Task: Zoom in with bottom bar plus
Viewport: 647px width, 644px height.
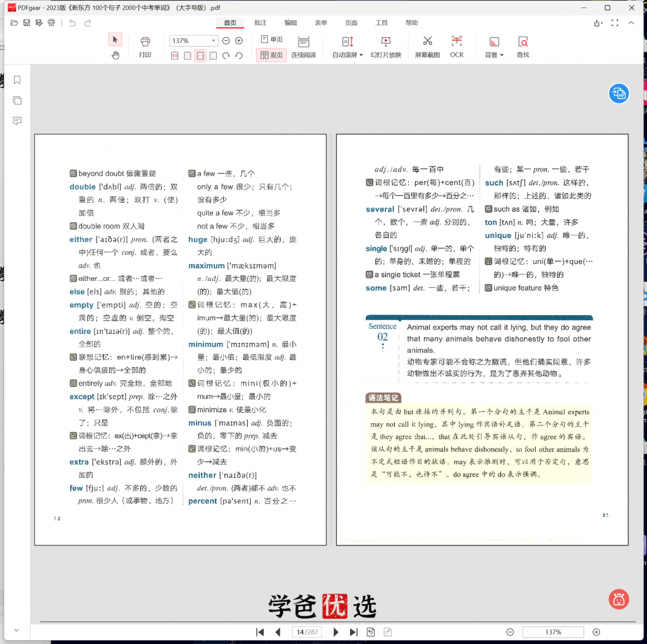Action: (596, 632)
